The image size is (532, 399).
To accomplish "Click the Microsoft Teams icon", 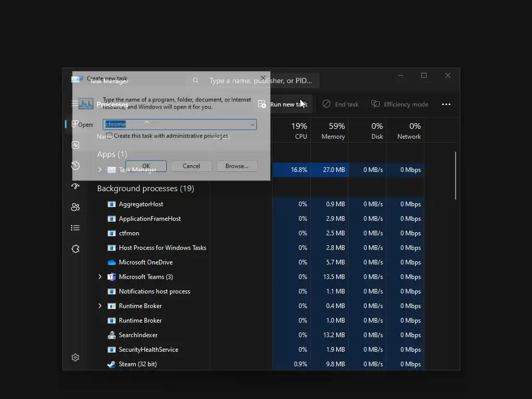I will click(111, 277).
